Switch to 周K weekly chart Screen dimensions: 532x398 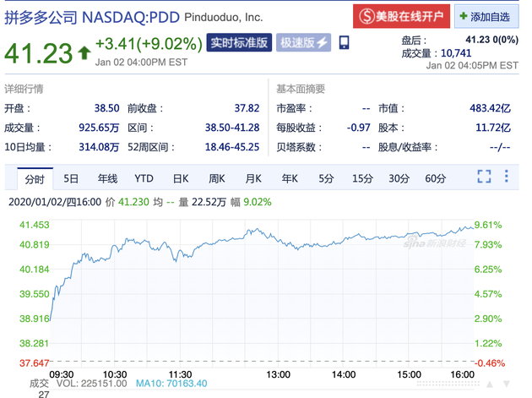217,178
